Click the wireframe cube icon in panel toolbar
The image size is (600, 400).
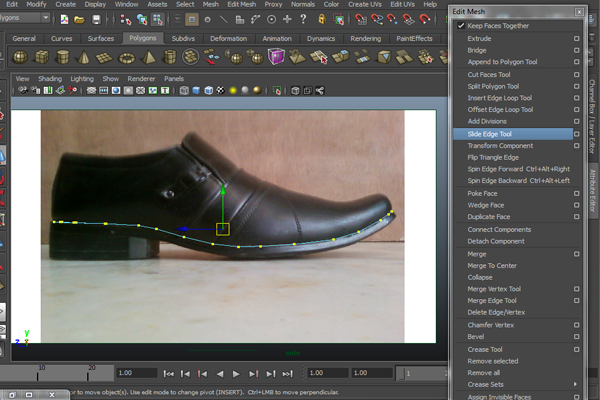point(184,90)
